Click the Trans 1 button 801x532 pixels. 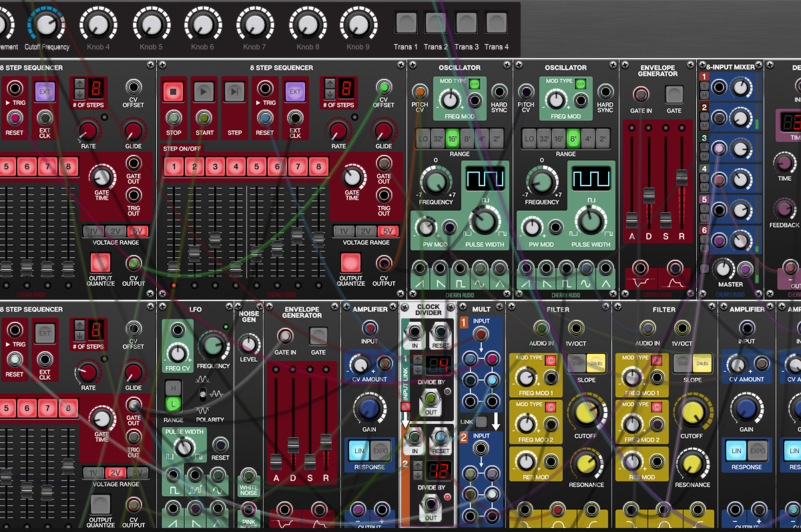(x=405, y=23)
